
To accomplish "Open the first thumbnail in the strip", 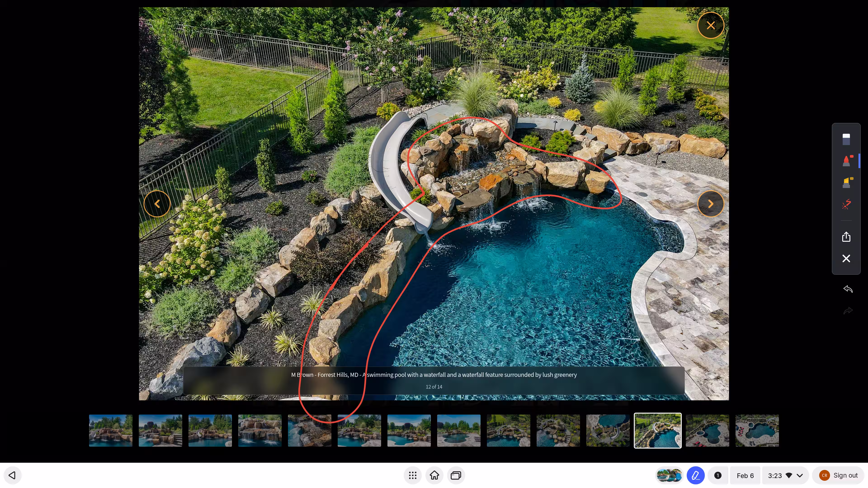I will tap(111, 430).
